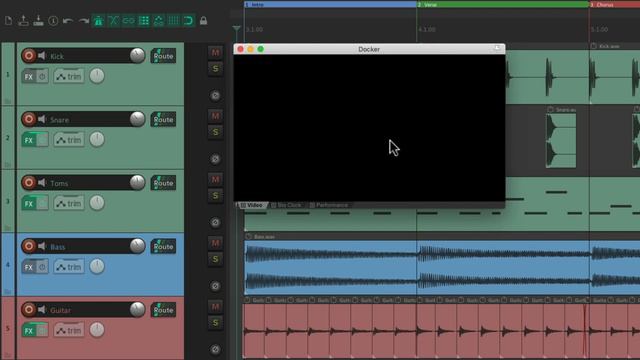Click the Guitar track volume knob
Viewport: 640px width, 360px height.
tap(137, 310)
